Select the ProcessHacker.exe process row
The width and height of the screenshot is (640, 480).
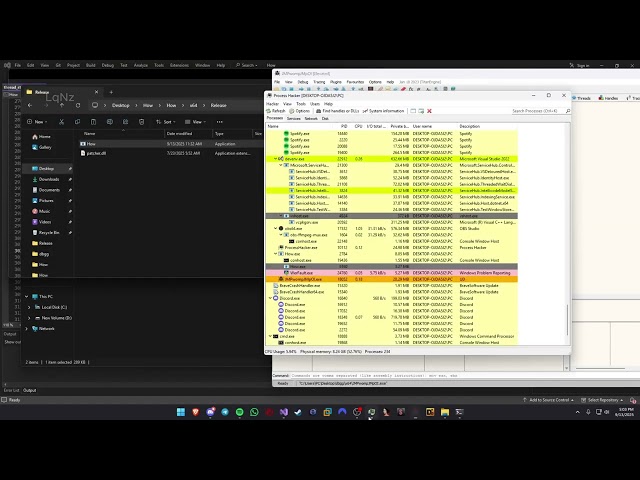[x=391, y=247]
